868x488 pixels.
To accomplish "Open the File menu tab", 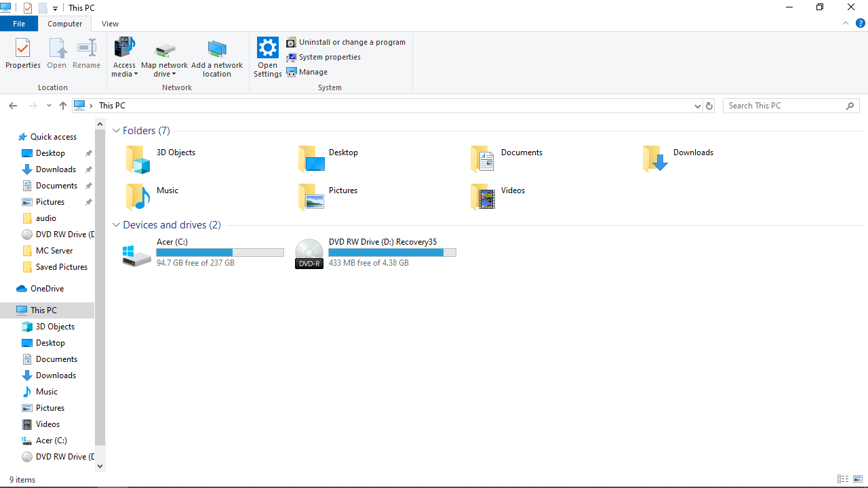I will coord(19,24).
